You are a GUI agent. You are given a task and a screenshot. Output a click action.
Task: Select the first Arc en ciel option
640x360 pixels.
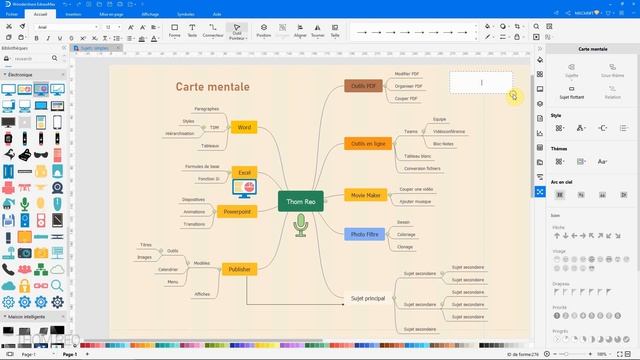pyautogui.click(x=560, y=195)
